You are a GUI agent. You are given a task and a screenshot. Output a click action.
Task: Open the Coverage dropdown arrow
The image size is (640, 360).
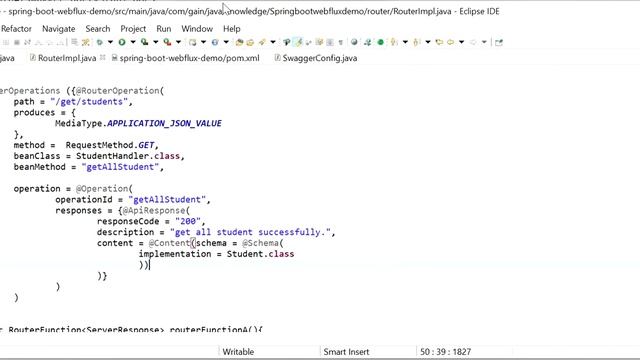(x=156, y=42)
